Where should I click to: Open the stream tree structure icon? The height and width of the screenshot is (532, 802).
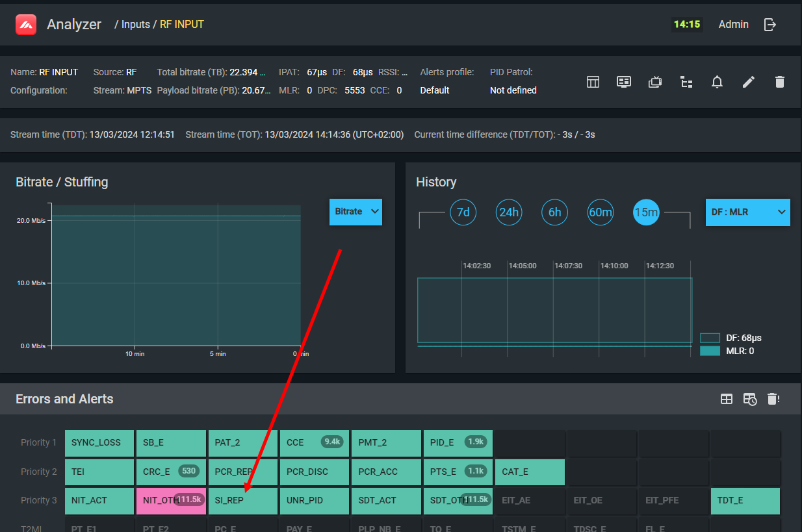tap(686, 82)
